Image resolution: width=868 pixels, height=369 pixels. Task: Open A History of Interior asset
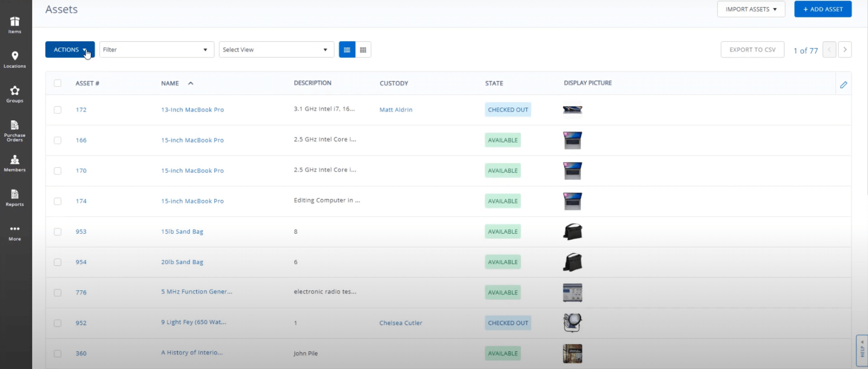tap(192, 353)
